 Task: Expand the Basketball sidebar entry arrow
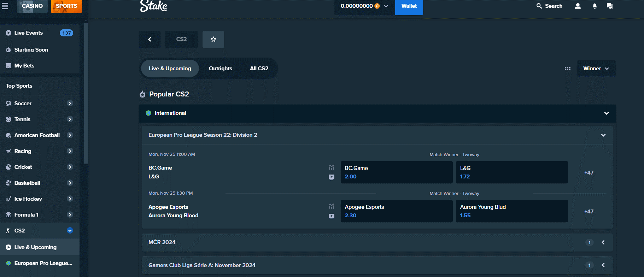click(x=70, y=183)
